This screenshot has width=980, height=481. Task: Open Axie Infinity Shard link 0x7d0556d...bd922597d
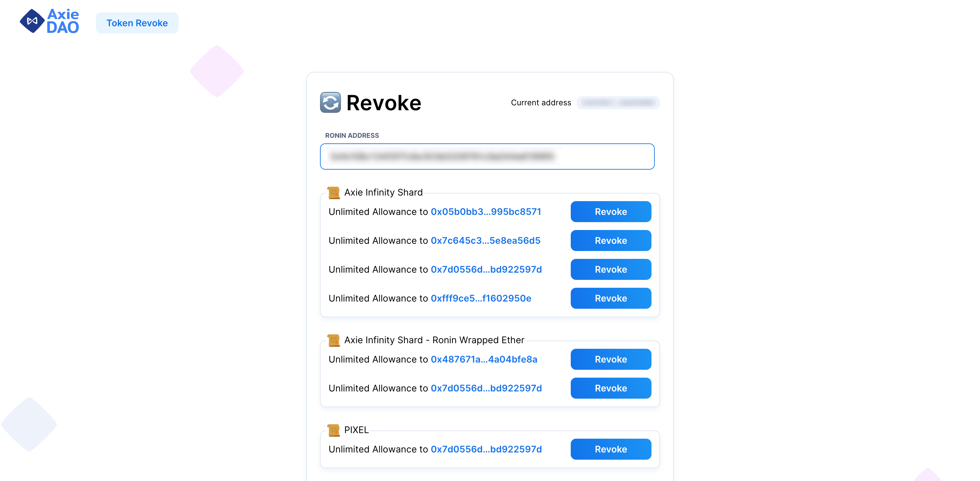click(486, 269)
